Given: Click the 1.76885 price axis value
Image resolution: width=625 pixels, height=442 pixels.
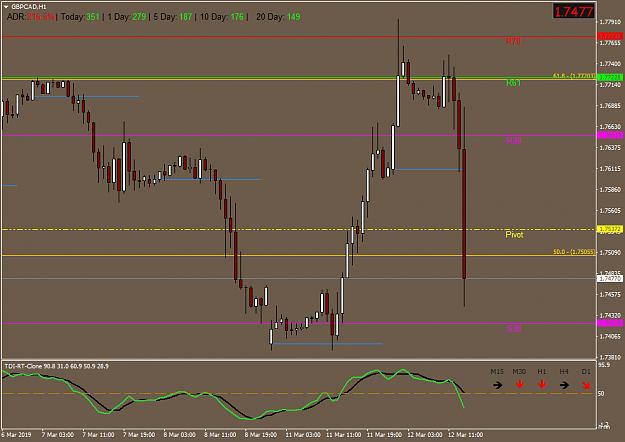Looking at the screenshot, I should 610,106.
